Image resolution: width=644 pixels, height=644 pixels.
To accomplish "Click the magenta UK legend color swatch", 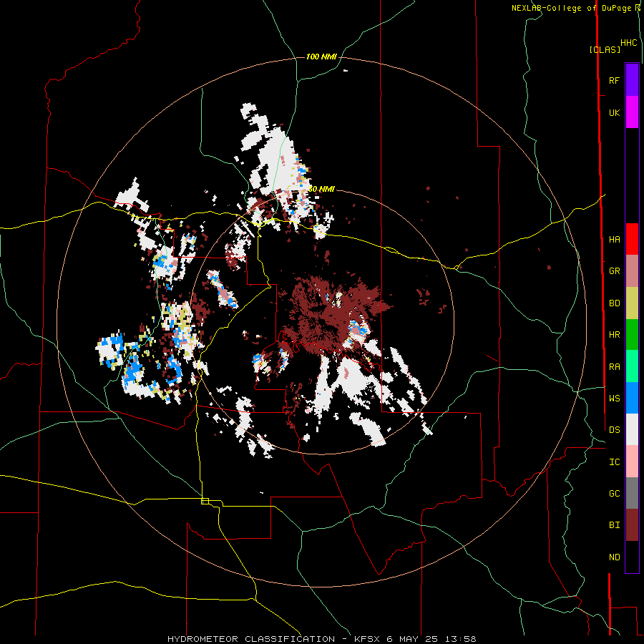I will point(632,112).
